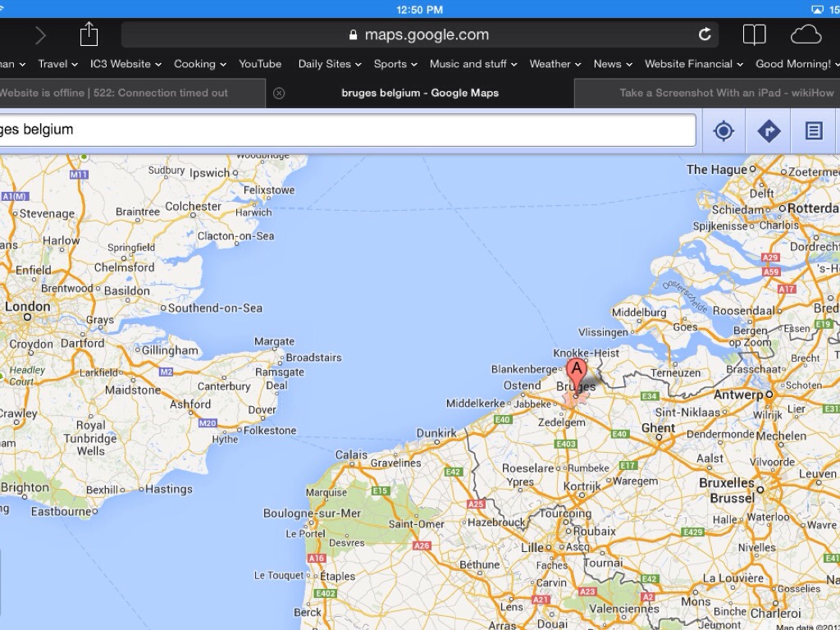Open directions with the arrow icon
The height and width of the screenshot is (630, 840).
tap(769, 131)
